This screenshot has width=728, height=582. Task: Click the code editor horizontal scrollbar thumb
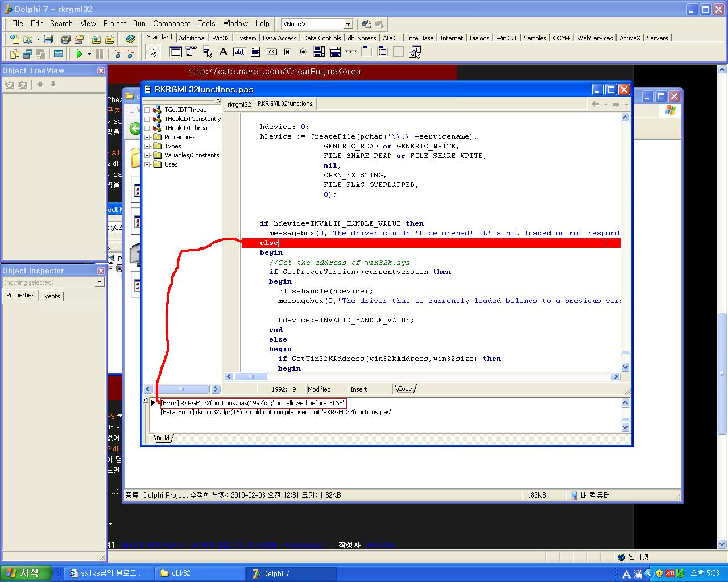pos(251,377)
